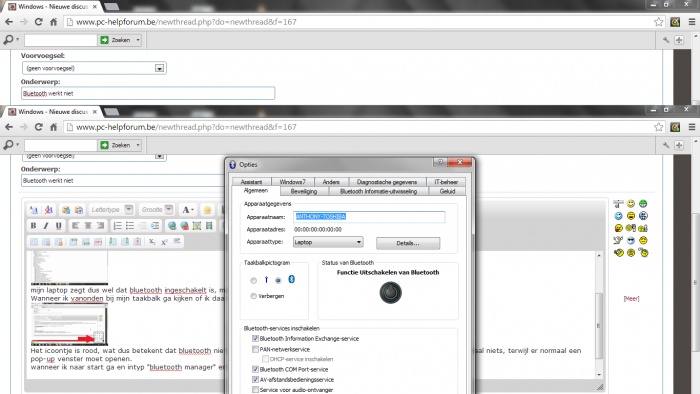Open the Apparaattype Laptop dropdown
This screenshot has width=700, height=394.
(328, 242)
